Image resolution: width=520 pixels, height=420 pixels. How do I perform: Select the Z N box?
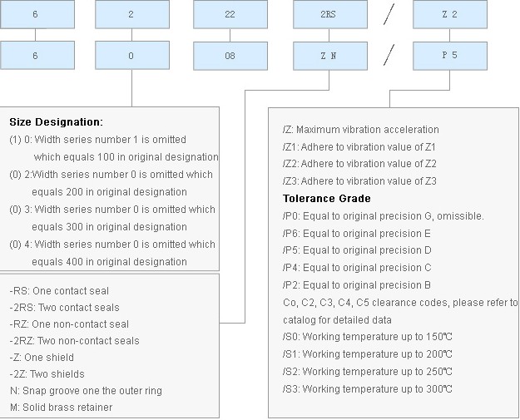[330, 56]
